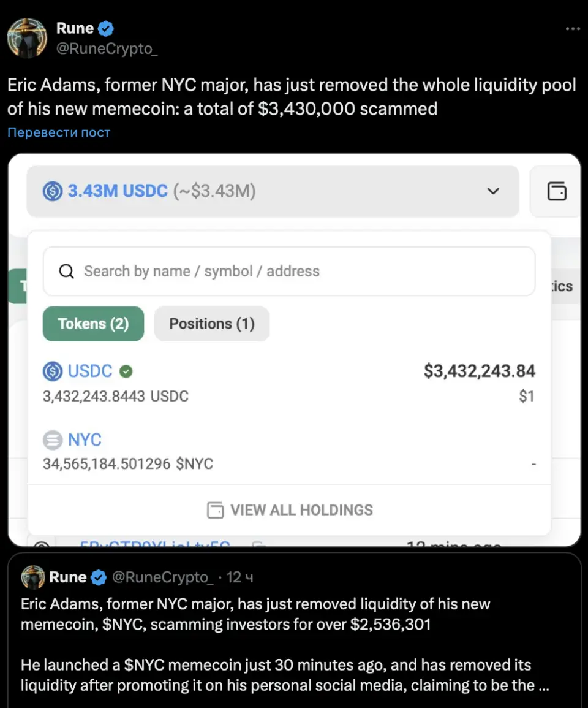
Task: Click the VIEW ALL HOLDINGS button
Action: (290, 510)
